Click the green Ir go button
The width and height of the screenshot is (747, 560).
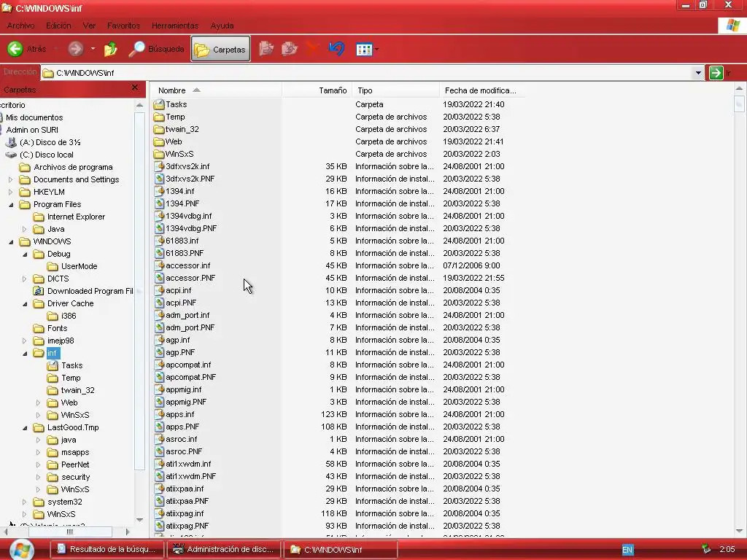(716, 73)
